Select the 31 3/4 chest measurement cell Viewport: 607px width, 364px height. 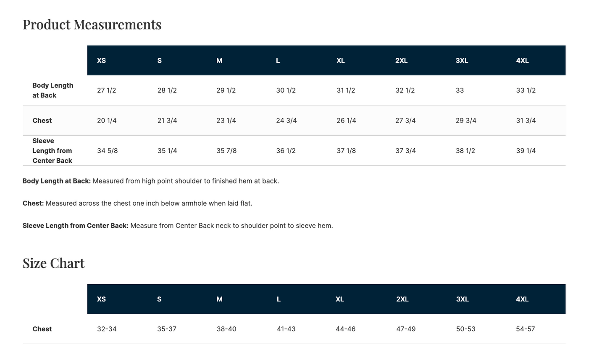[526, 120]
